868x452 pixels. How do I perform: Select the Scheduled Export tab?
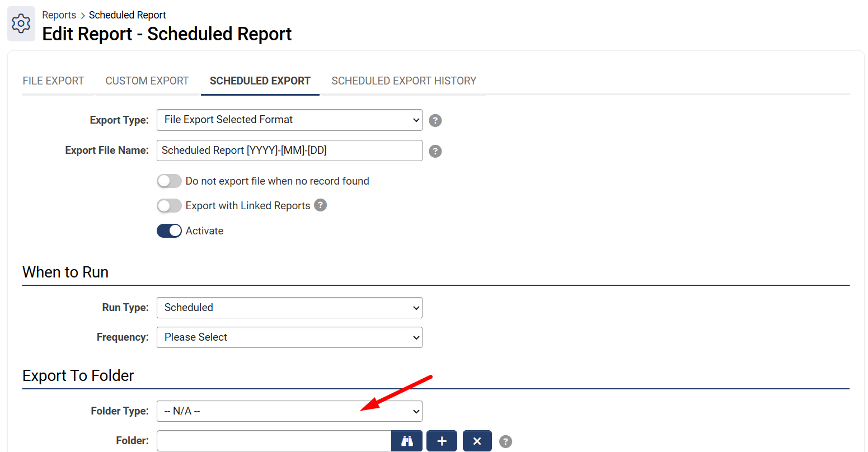pos(260,81)
